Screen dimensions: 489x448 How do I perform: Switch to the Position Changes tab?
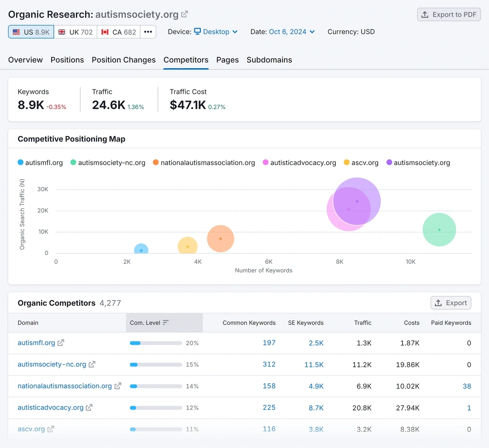123,60
